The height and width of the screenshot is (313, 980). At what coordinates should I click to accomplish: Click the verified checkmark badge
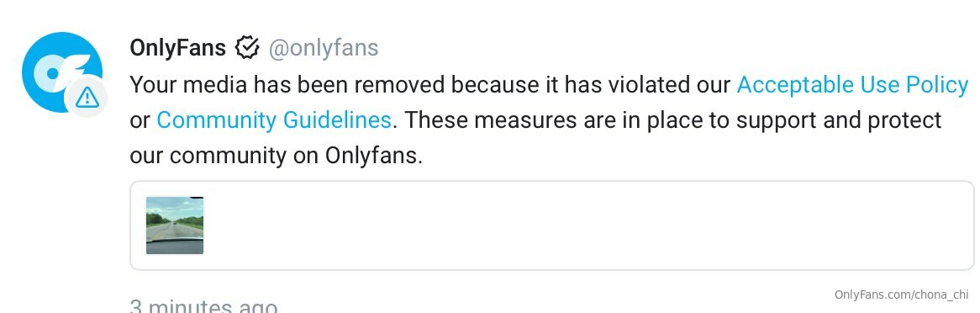point(247,48)
